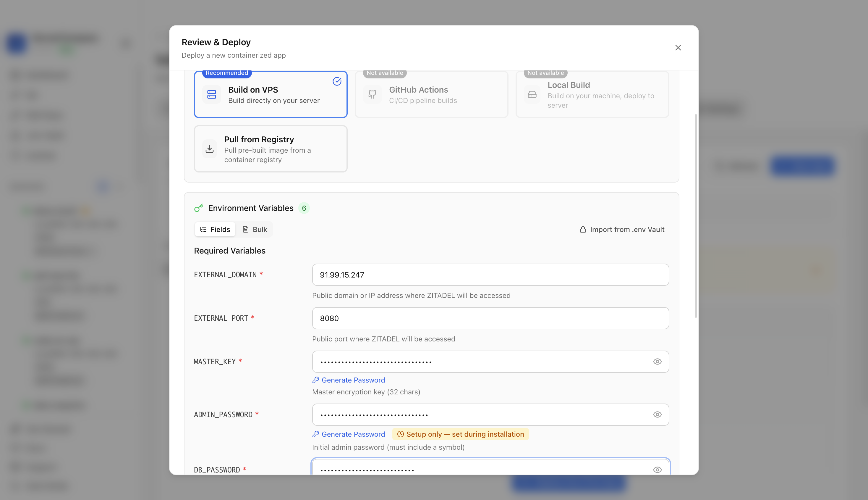The image size is (868, 500).
Task: Show the ADMIN_PASSWORD value with eye icon
Action: [x=657, y=415]
